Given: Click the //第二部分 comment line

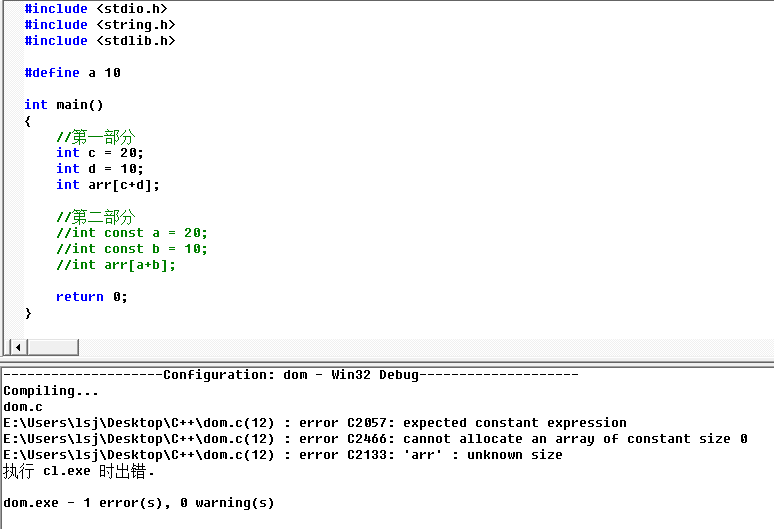Looking at the screenshot, I should pyautogui.click(x=96, y=217).
